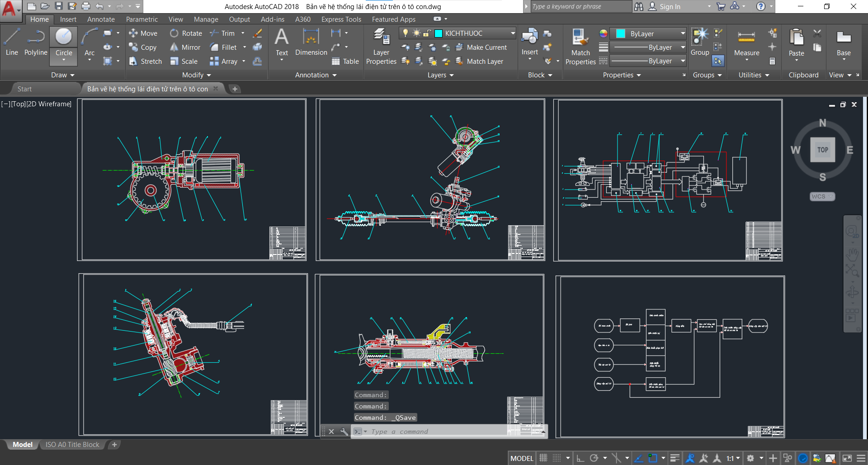Select the Scale tool

click(184, 61)
